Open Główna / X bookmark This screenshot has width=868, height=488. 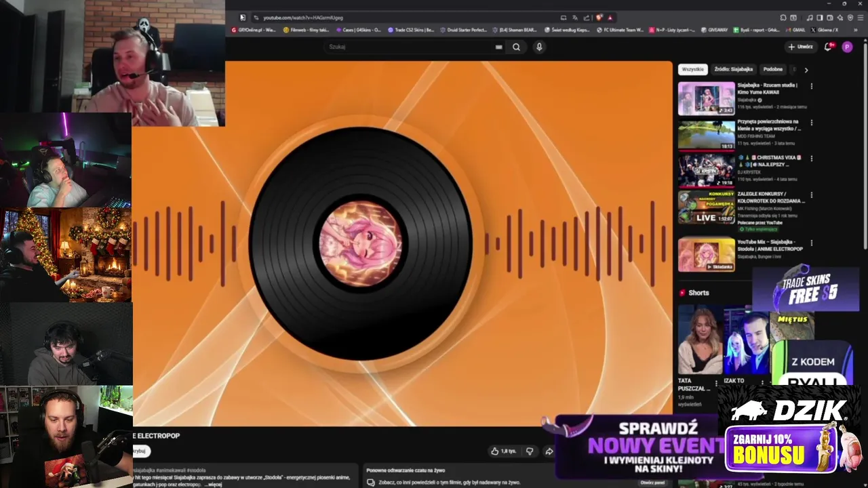(x=825, y=30)
